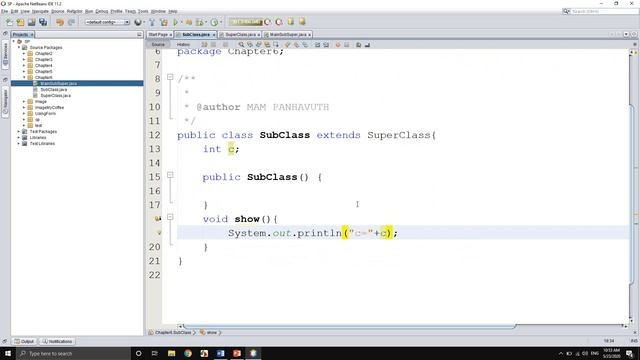Screen dimensions: 640x360
Task: Expand the Chapter4 package node
Action: pos(24,65)
